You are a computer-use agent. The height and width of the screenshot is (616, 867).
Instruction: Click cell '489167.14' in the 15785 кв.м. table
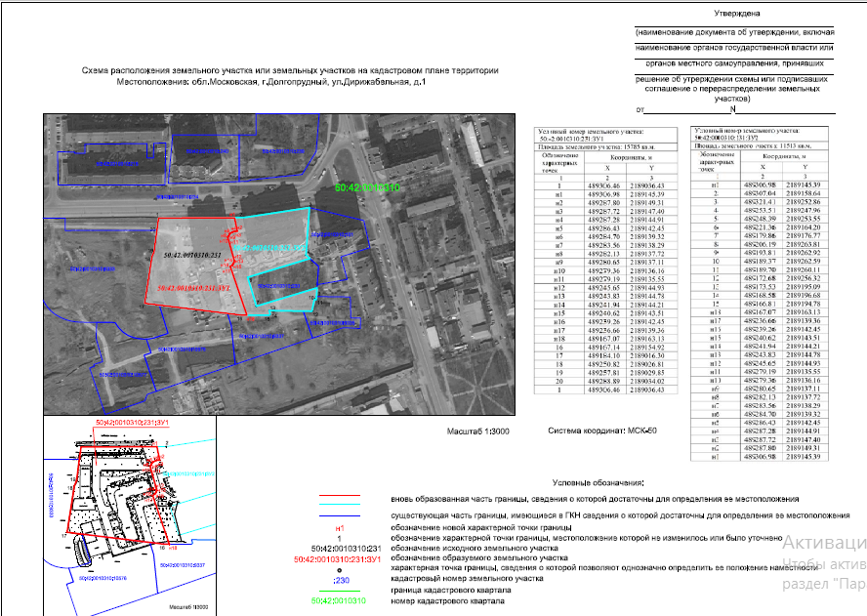[x=603, y=348]
